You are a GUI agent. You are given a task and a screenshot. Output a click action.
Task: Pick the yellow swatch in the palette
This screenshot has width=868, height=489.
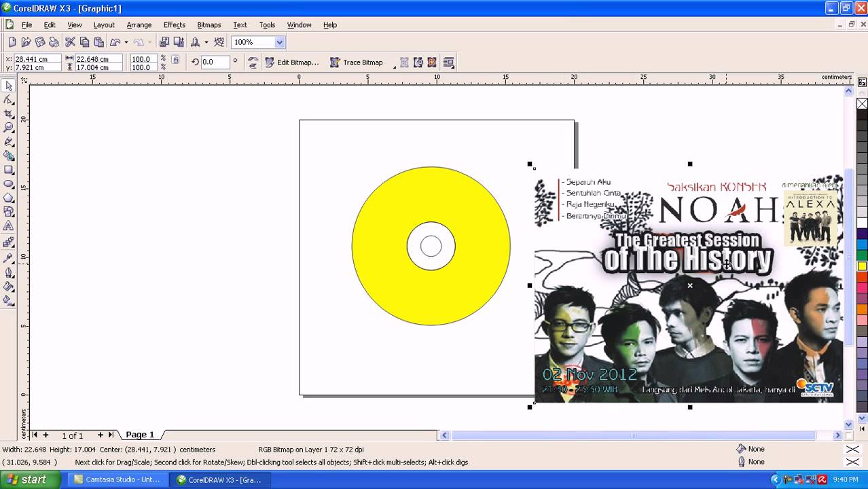[x=862, y=266]
